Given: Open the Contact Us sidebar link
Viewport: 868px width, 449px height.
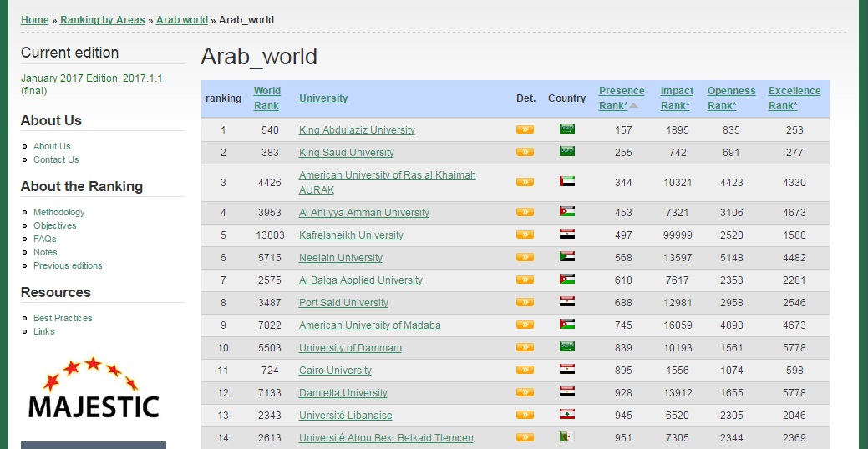Looking at the screenshot, I should (x=56, y=159).
